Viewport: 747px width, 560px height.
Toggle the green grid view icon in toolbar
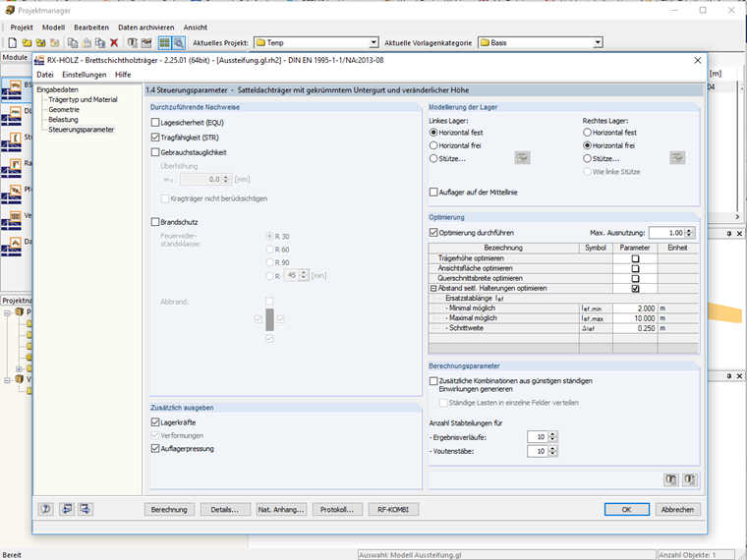[165, 43]
